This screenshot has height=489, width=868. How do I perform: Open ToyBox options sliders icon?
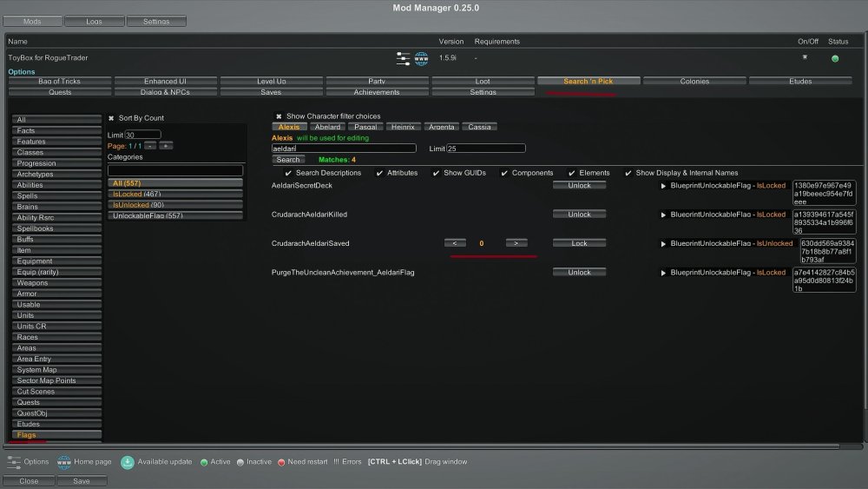pyautogui.click(x=403, y=58)
